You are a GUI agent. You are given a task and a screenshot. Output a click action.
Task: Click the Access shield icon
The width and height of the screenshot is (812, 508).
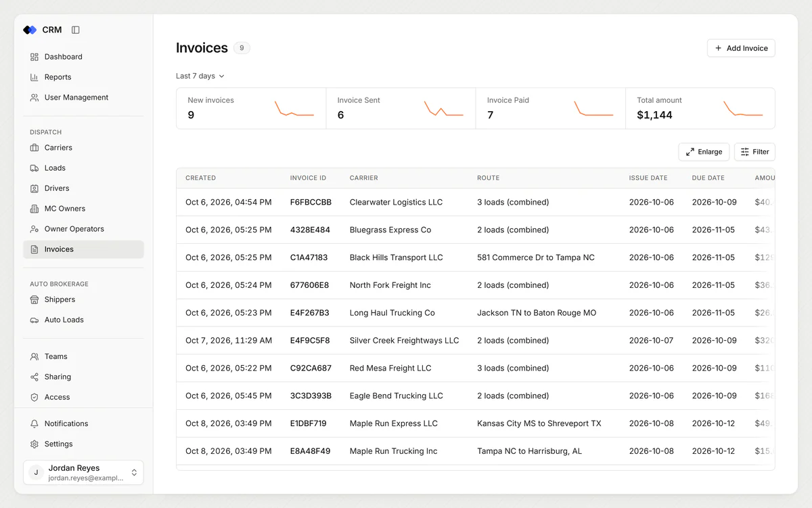(x=35, y=397)
